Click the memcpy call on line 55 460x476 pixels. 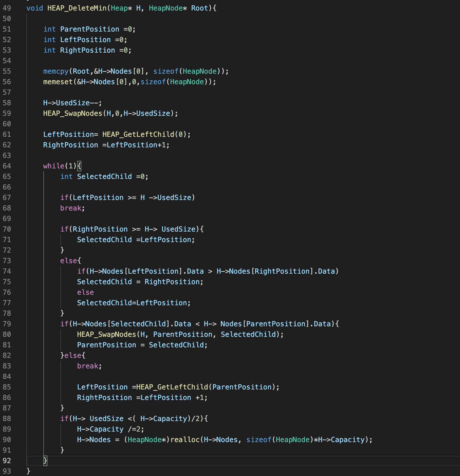pos(136,71)
